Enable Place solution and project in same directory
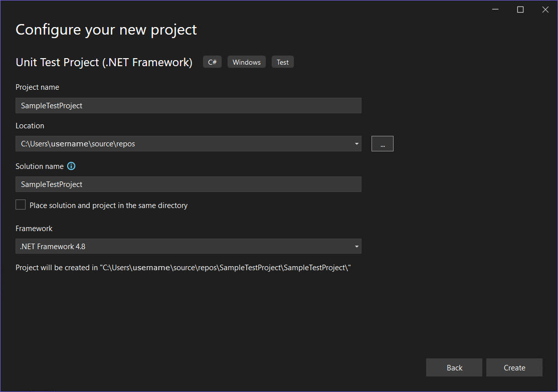This screenshot has width=558, height=392. point(20,205)
